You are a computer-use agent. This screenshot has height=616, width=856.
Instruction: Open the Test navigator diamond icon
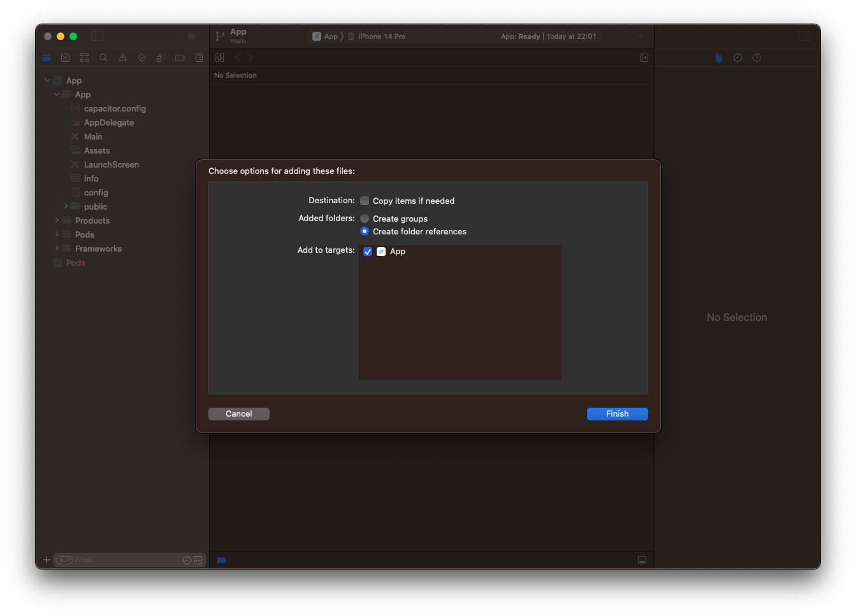point(141,57)
